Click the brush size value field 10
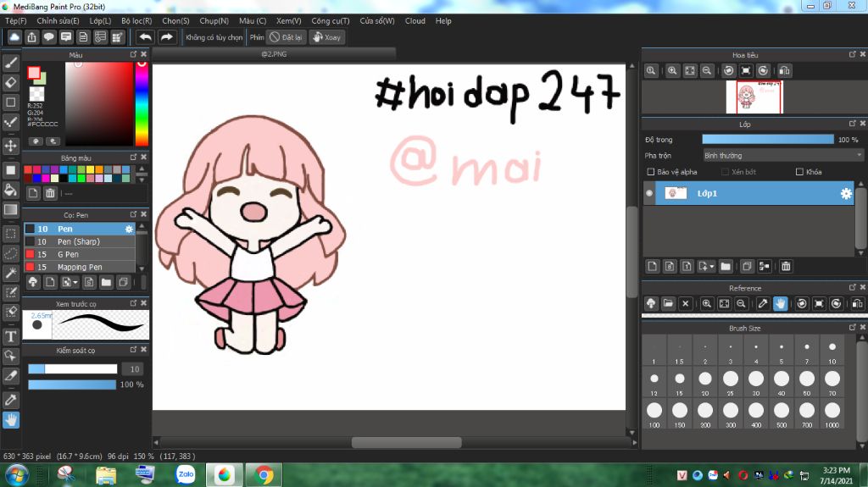 135,368
